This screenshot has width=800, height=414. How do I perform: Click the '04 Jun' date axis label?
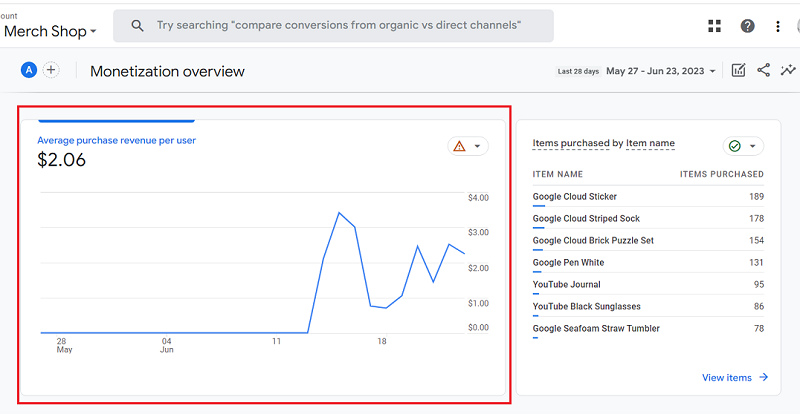tap(166, 345)
